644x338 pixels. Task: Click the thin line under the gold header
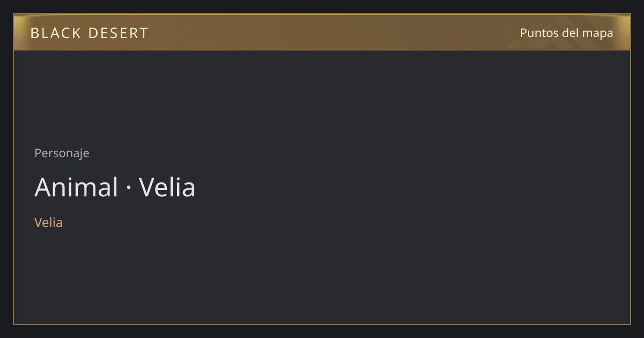(322, 50)
